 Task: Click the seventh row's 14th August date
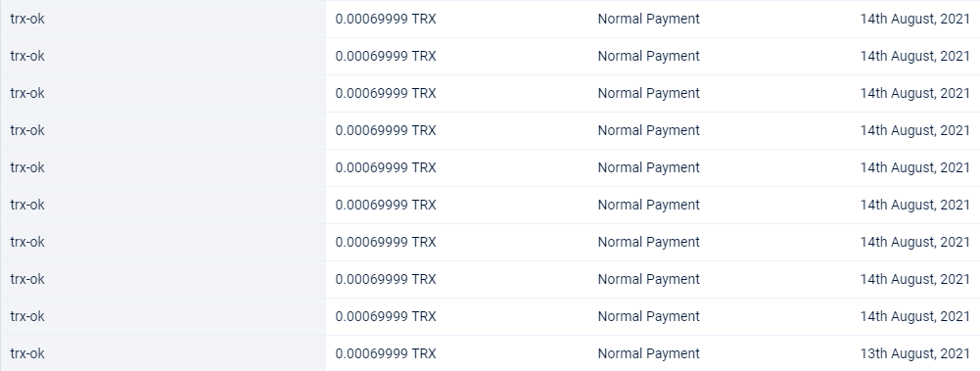pos(914,242)
